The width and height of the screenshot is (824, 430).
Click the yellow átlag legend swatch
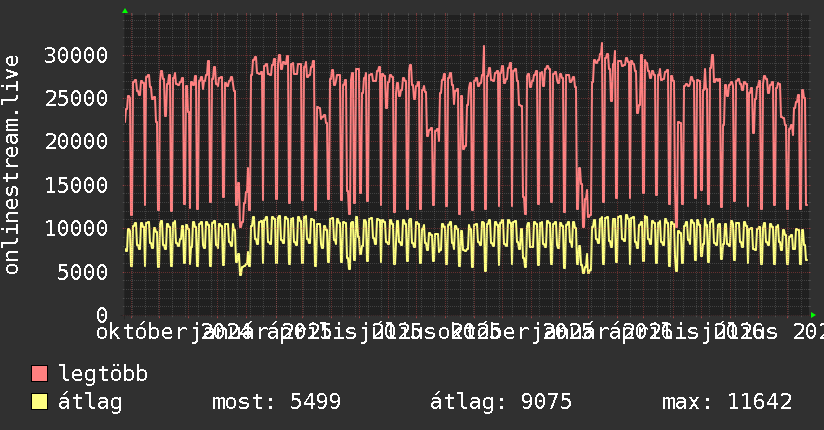coord(39,402)
